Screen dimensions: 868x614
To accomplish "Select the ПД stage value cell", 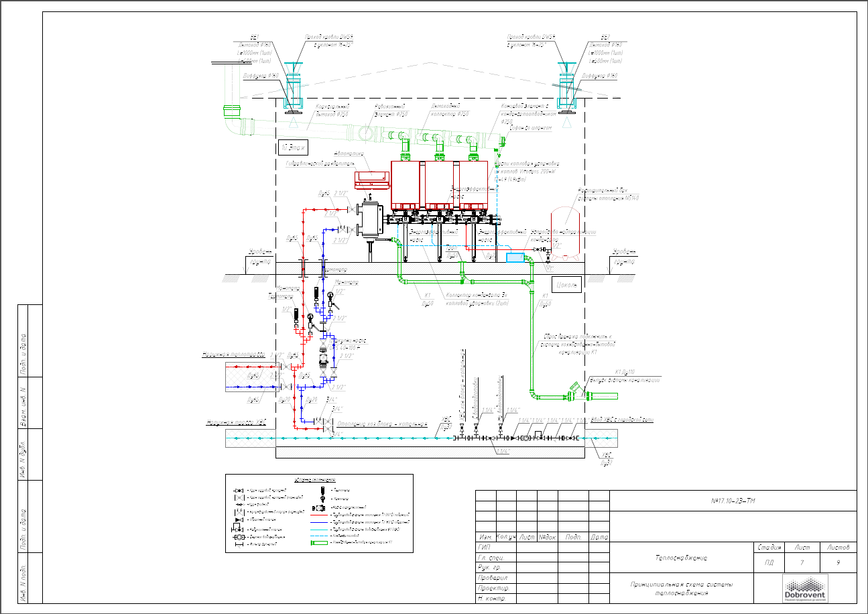I will [x=769, y=563].
